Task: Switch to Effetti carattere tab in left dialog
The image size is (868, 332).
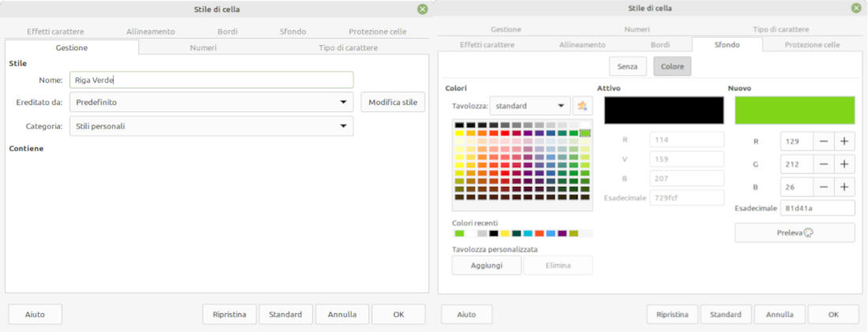Action: [x=55, y=32]
